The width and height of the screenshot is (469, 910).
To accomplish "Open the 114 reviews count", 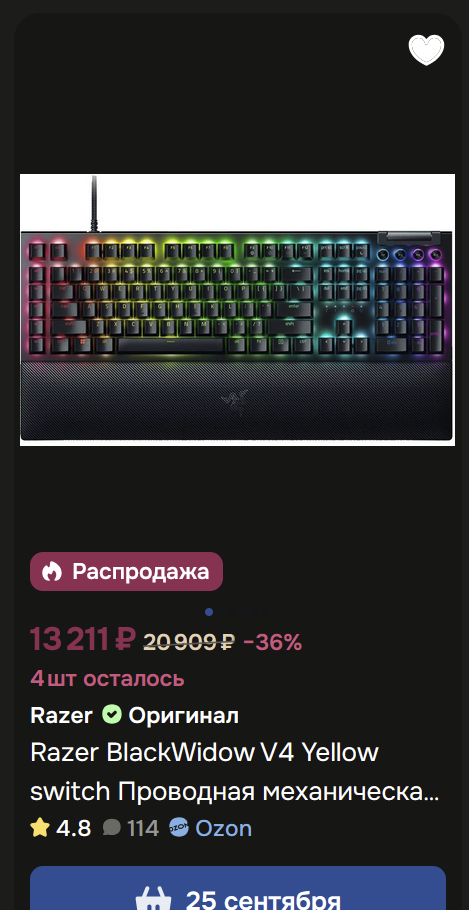I will (143, 828).
